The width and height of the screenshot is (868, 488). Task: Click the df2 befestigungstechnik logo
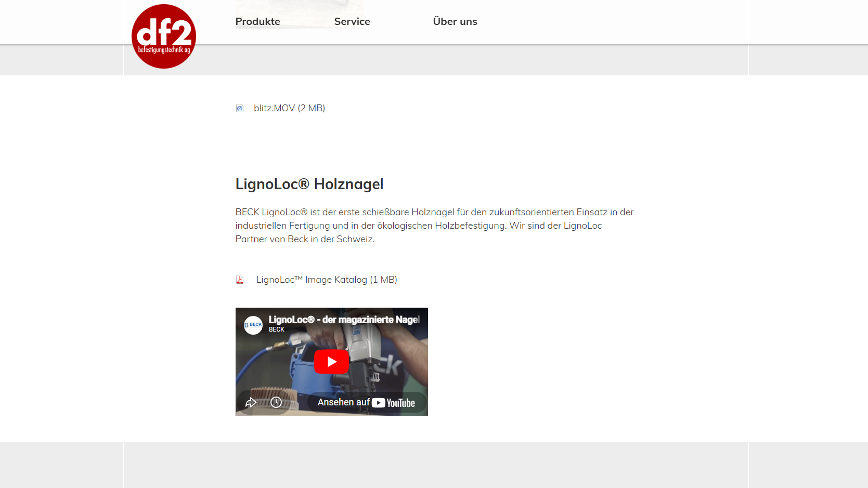coord(164,36)
